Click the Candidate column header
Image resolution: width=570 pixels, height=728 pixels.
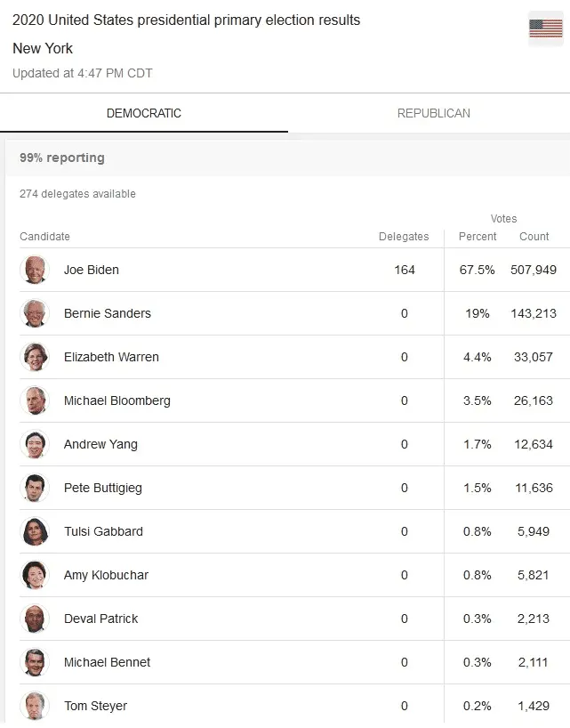pos(44,237)
